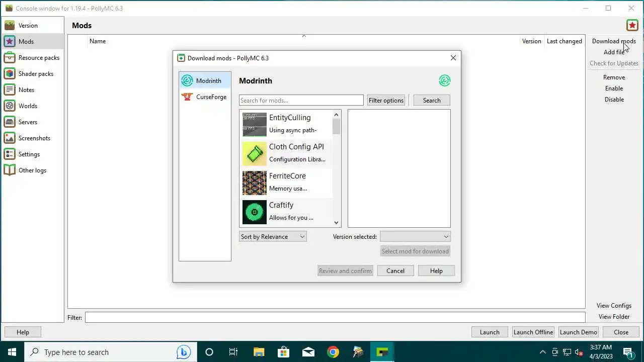Open Cortana circle icon on taskbar
This screenshot has width=644, height=362.
click(x=209, y=352)
